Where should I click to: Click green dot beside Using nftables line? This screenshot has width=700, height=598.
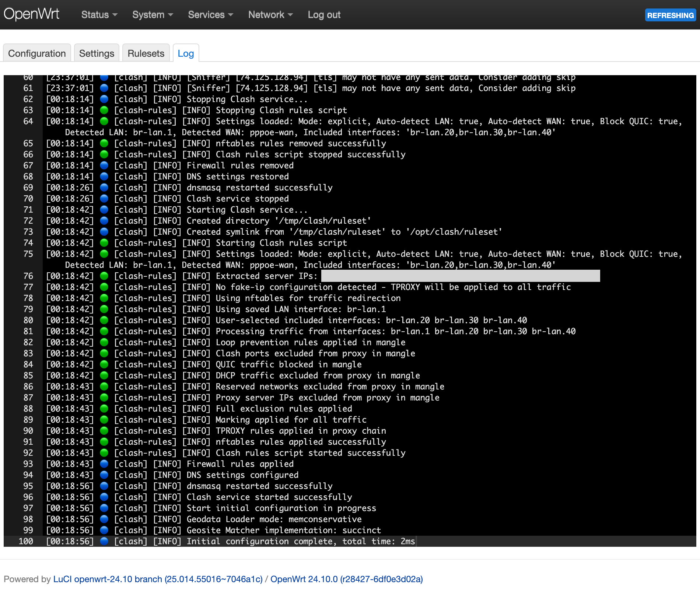click(x=104, y=298)
